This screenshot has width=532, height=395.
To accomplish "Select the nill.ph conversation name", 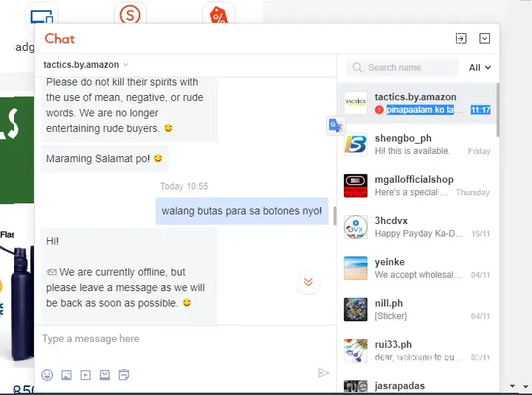I will [388, 303].
